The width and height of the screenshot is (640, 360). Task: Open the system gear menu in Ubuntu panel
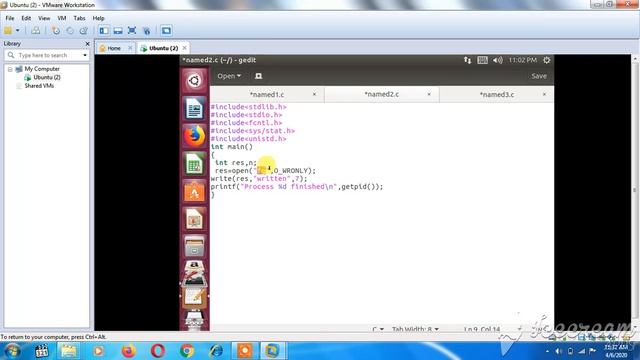point(547,60)
